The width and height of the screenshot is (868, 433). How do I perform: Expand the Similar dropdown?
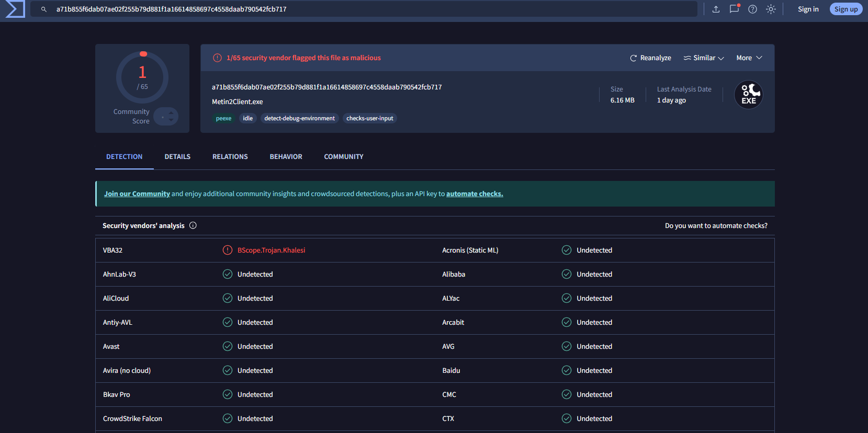pos(704,58)
